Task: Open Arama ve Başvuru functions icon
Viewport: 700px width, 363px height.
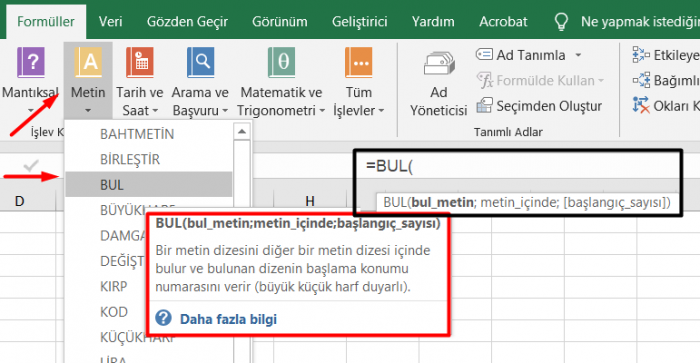Action: coord(200,63)
